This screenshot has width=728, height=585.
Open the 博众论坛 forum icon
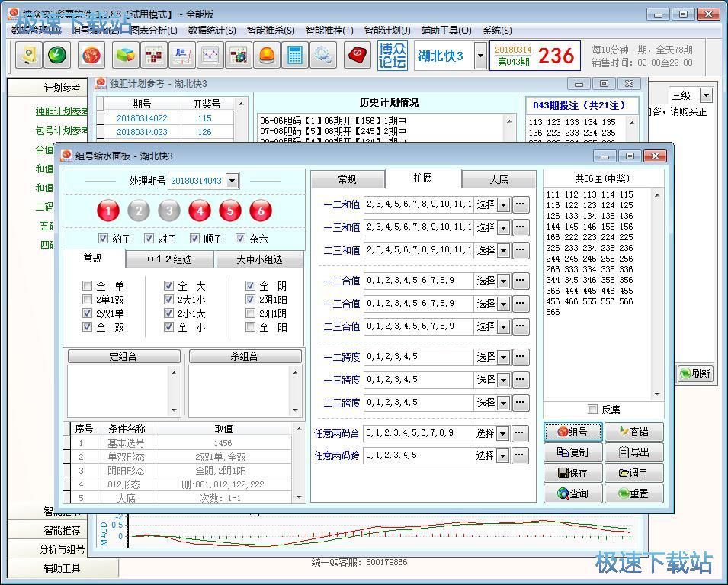(x=392, y=56)
